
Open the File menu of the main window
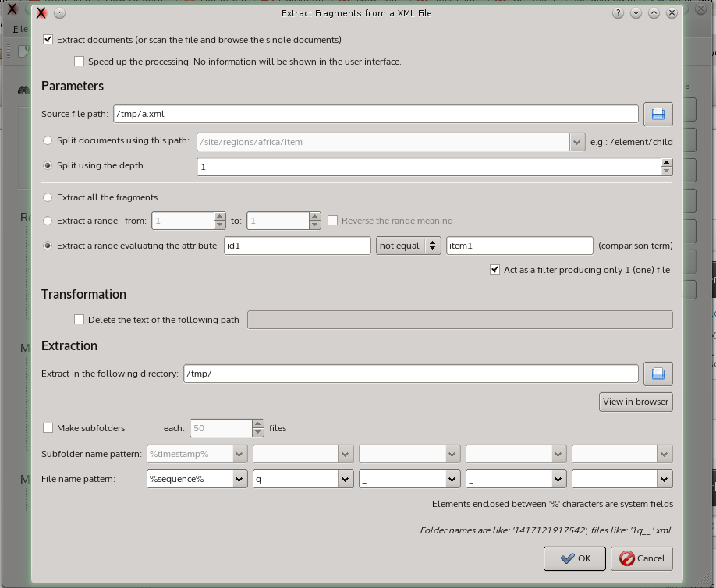pyautogui.click(x=19, y=29)
